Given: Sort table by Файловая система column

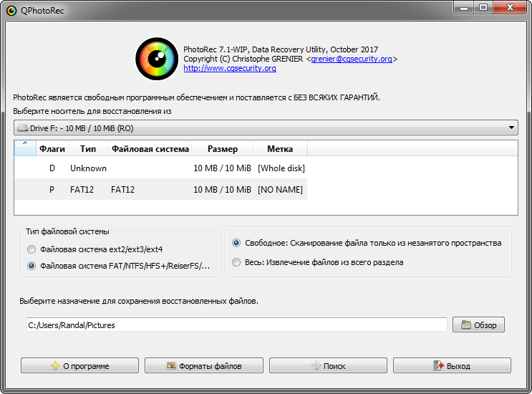Looking at the screenshot, I should 150,148.
